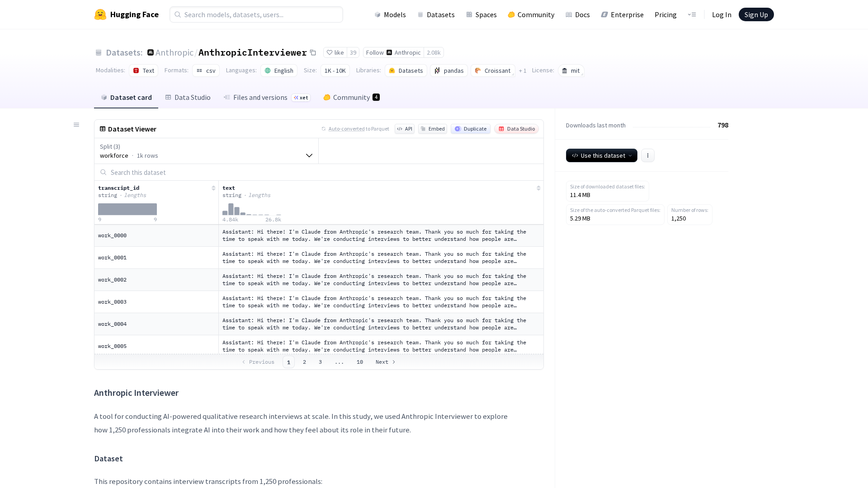This screenshot has width=868, height=488.
Task: Open the table of contents sidebar icon
Action: (76, 125)
